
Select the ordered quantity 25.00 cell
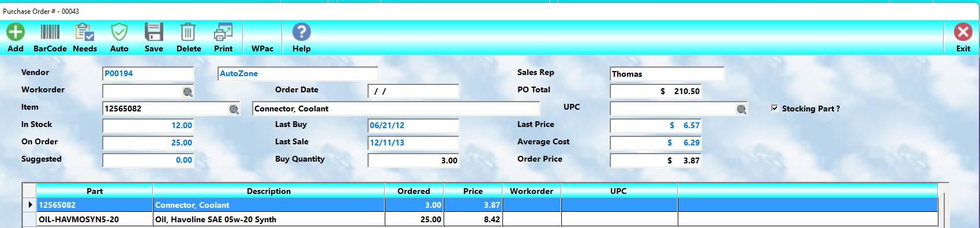click(x=414, y=219)
